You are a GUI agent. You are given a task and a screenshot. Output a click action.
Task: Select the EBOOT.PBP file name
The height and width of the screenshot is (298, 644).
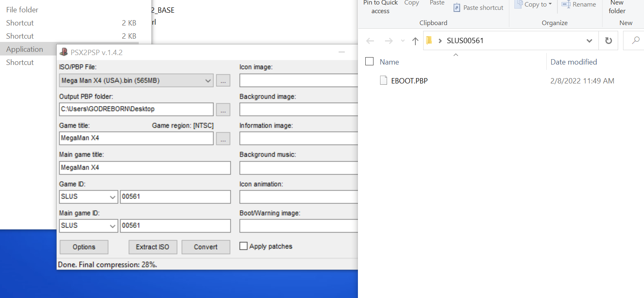[409, 81]
